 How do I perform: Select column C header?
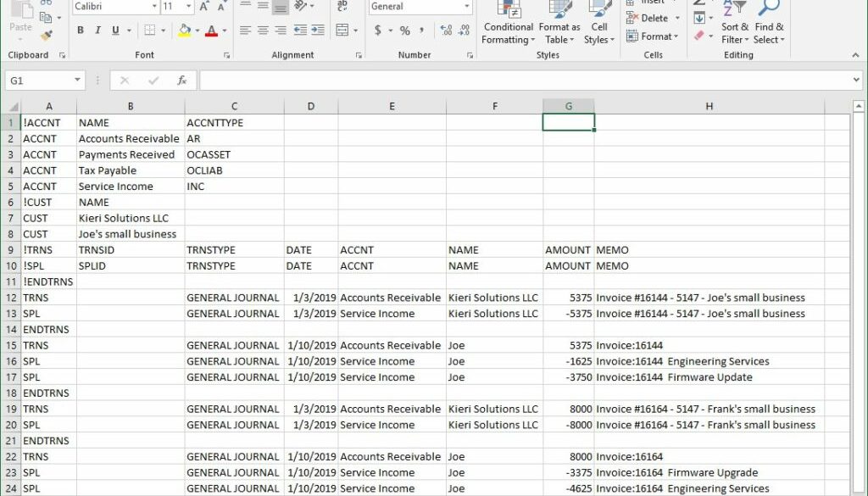(x=234, y=106)
